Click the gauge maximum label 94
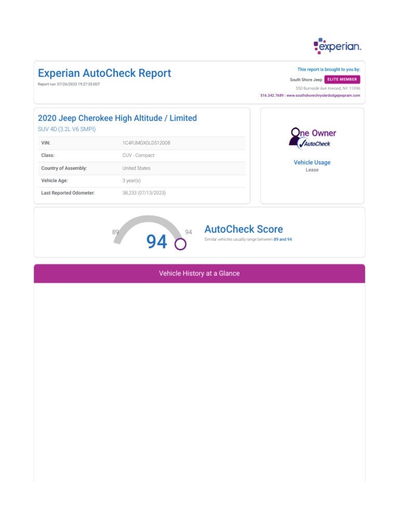399x532 pixels. click(188, 232)
